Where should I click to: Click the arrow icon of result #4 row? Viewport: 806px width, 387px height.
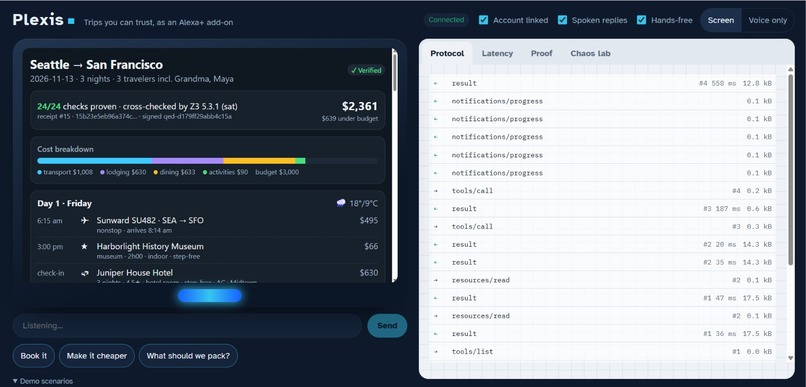[x=436, y=83]
